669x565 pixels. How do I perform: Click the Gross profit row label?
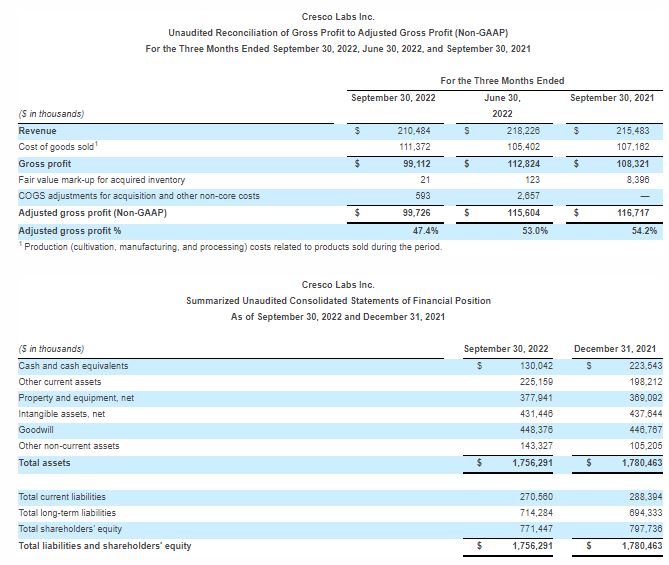coord(45,163)
